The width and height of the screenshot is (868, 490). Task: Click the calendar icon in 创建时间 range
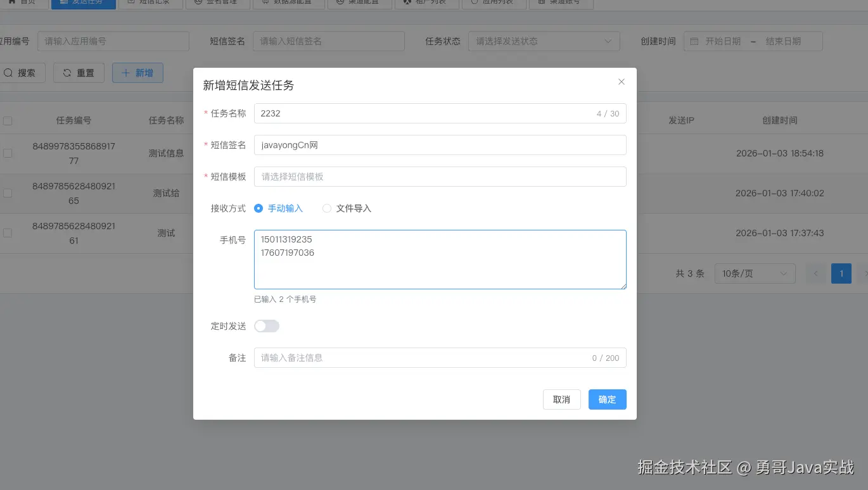coord(694,41)
